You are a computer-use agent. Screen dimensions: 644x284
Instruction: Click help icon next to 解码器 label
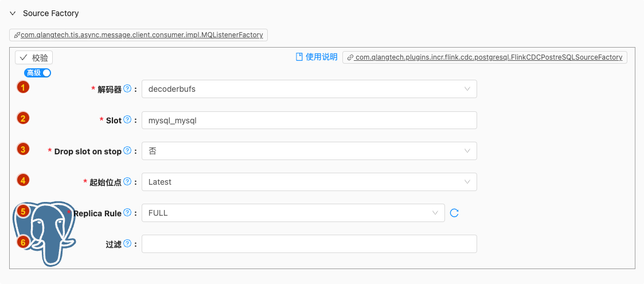[x=127, y=89]
